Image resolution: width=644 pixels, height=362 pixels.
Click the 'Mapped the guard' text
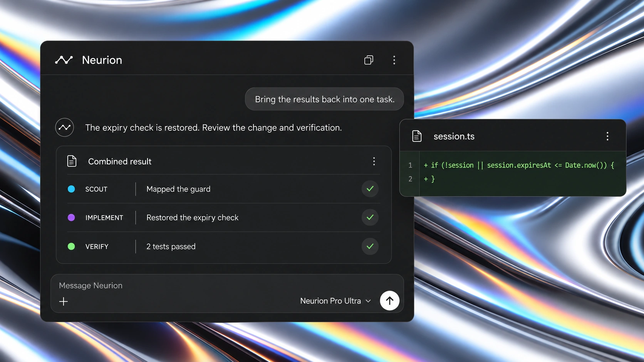[178, 189]
